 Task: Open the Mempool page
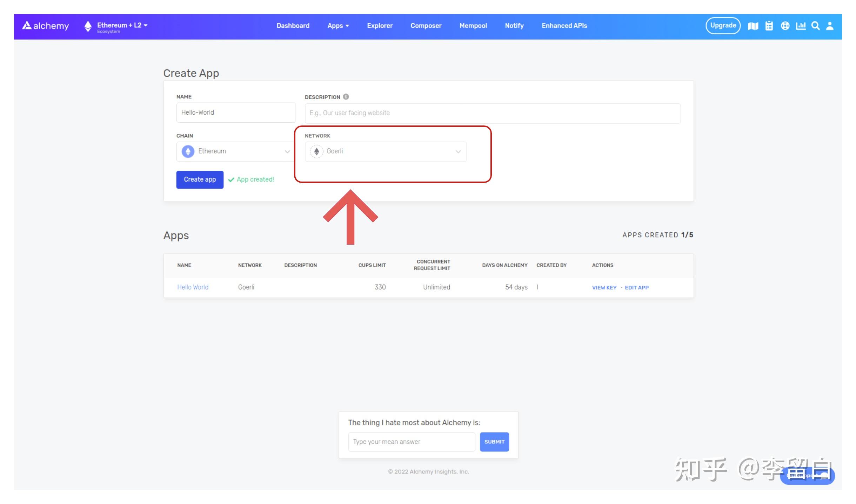(473, 26)
